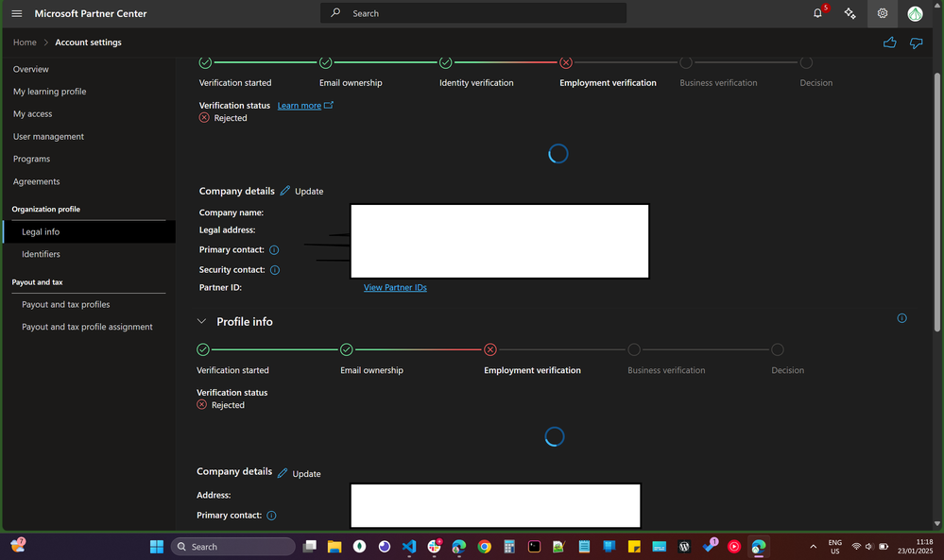
Task: Click the Payout and tax section header
Action: (38, 282)
